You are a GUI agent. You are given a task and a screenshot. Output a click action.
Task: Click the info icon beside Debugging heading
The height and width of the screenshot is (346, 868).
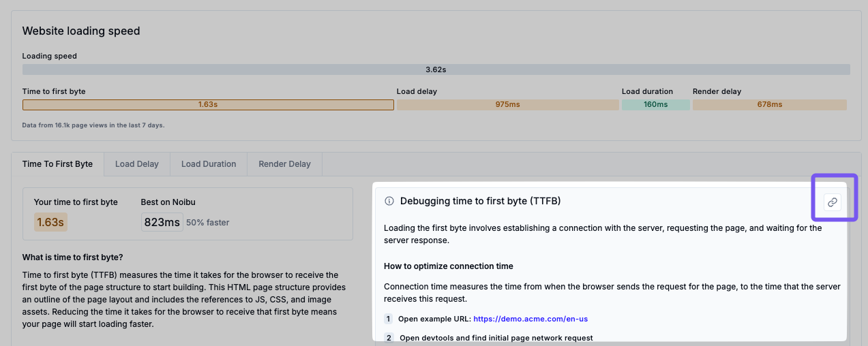[389, 201]
